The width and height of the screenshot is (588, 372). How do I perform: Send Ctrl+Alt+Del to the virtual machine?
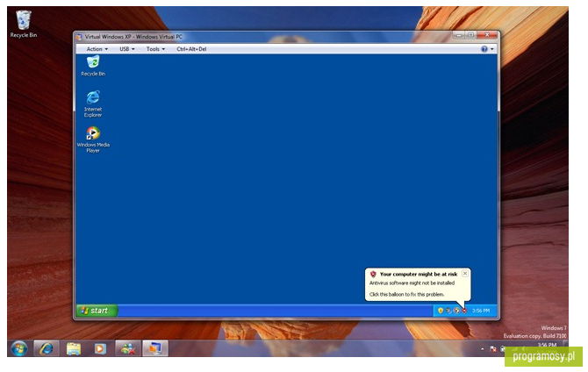point(191,49)
